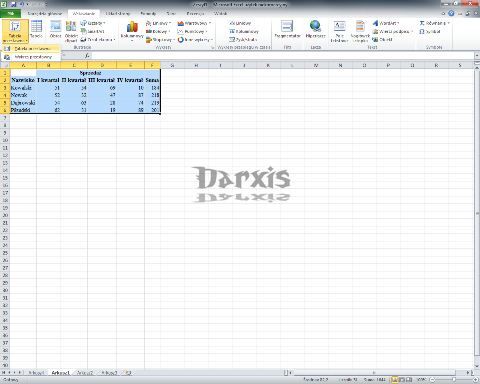Open the Warstwowy area chart dropdown
480x384 pixels.
click(x=194, y=23)
